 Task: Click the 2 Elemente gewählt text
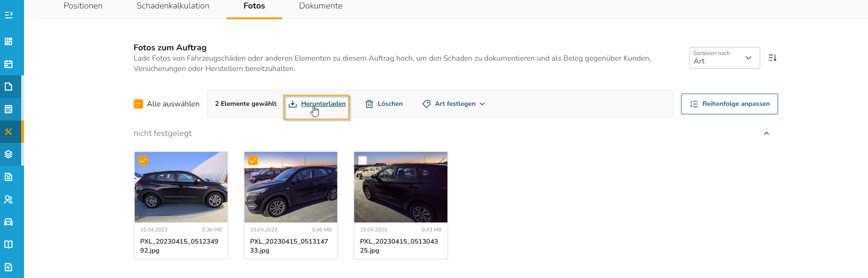[x=246, y=104]
